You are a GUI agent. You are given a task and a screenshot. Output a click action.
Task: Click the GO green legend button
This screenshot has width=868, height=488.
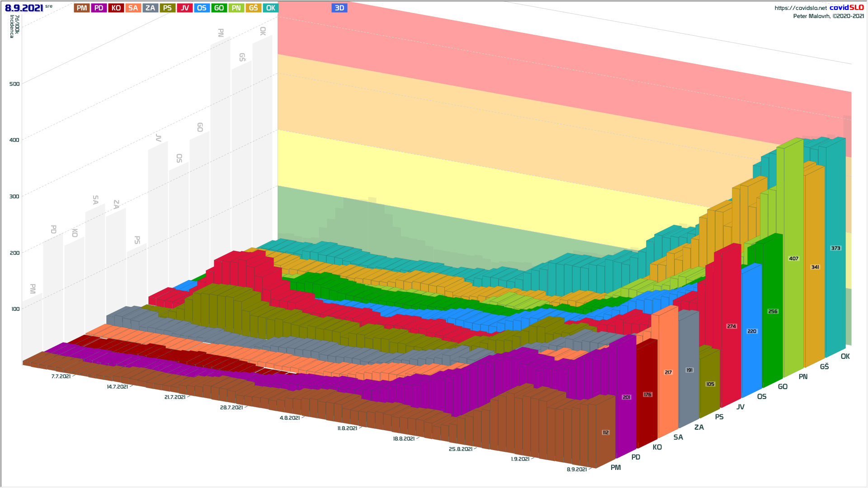(x=219, y=8)
